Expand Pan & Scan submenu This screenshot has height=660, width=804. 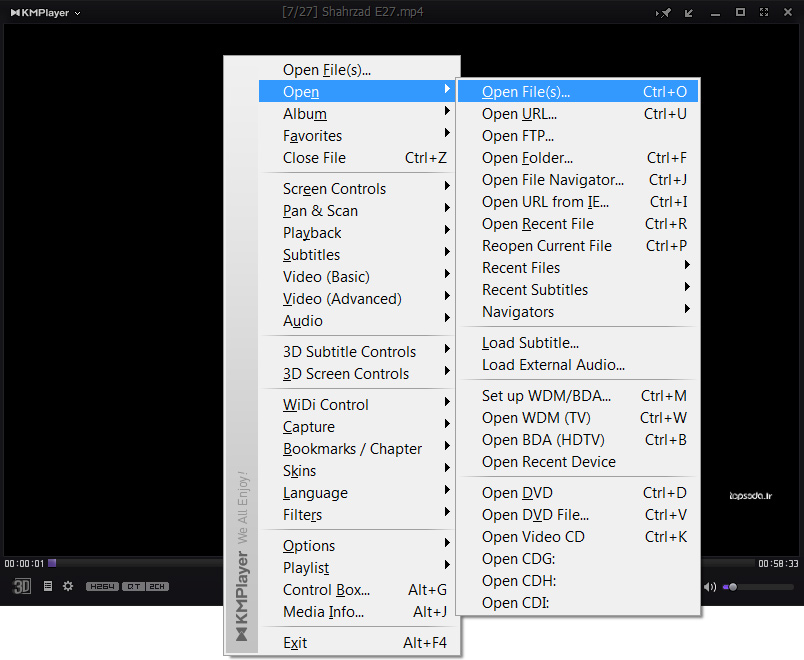[x=358, y=211]
